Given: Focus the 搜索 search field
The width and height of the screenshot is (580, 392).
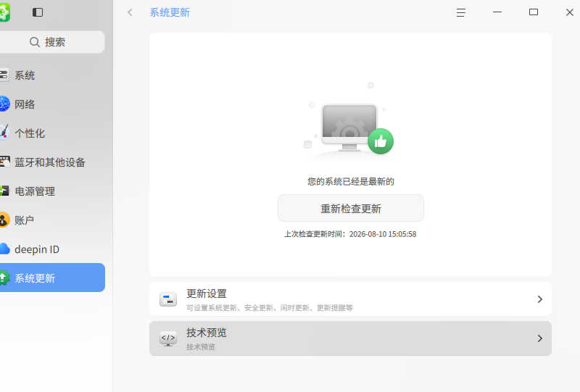Looking at the screenshot, I should click(52, 42).
